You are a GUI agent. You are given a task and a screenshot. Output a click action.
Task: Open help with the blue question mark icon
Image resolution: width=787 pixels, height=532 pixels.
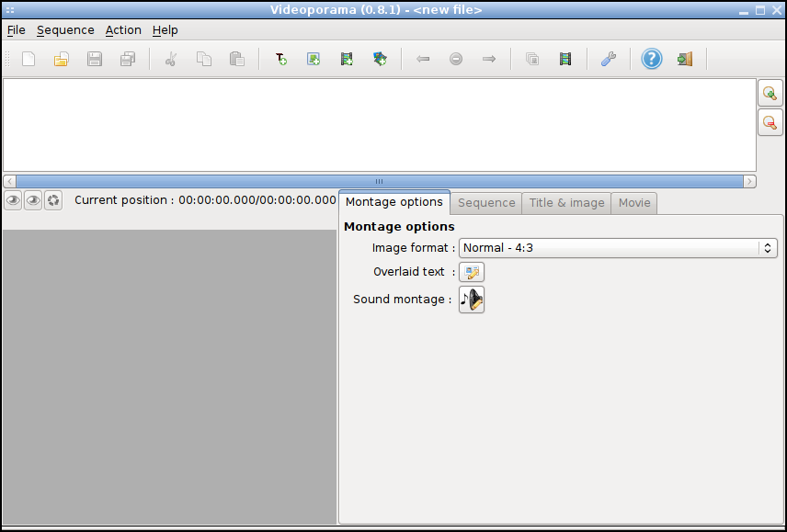(652, 59)
